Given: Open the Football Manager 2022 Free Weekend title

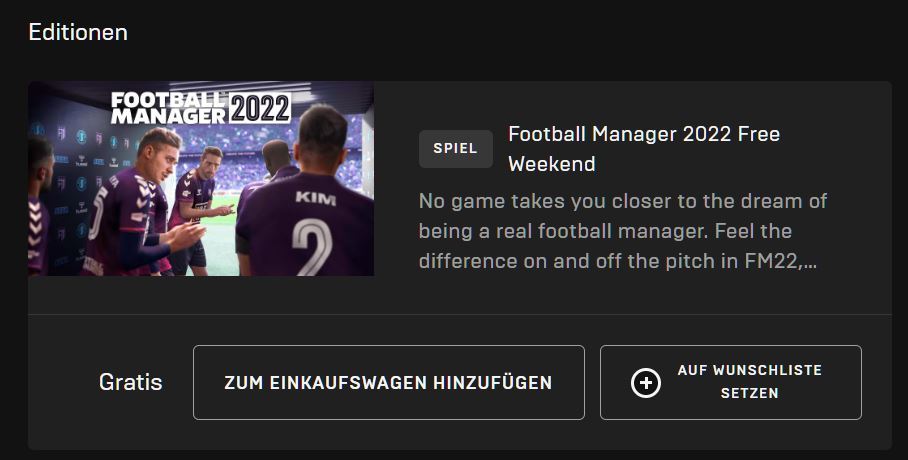Looking at the screenshot, I should (644, 149).
